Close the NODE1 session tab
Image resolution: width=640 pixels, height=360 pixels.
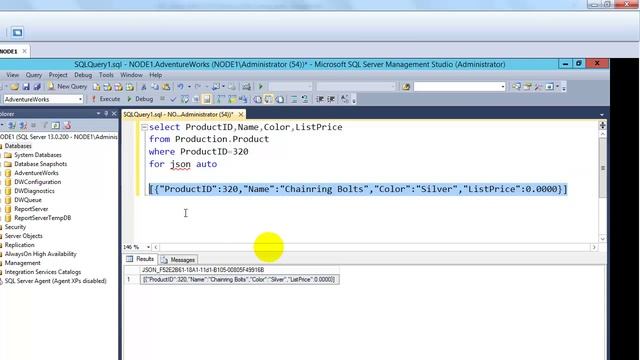point(24,51)
